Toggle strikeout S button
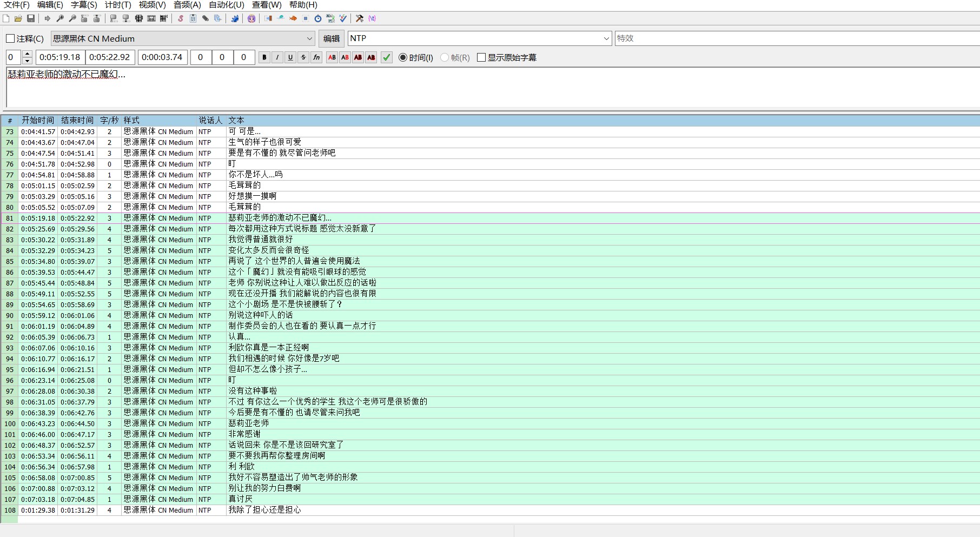Viewport: 980px width, 537px height. [303, 57]
